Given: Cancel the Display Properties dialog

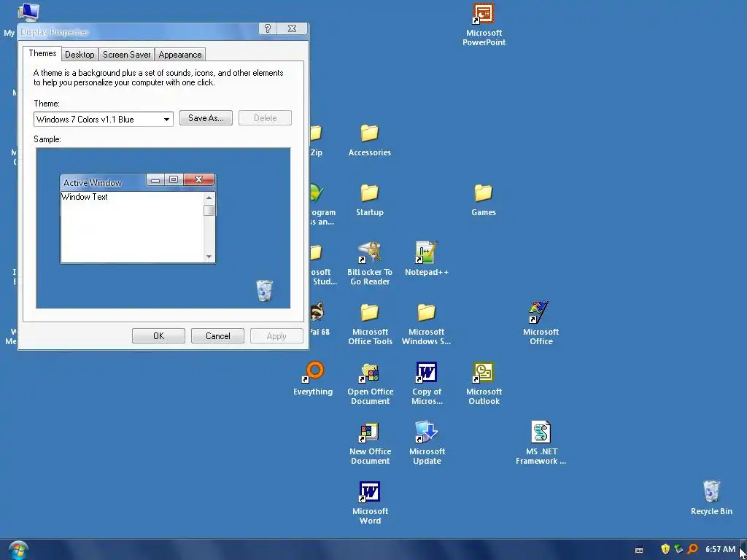Looking at the screenshot, I should coord(217,335).
